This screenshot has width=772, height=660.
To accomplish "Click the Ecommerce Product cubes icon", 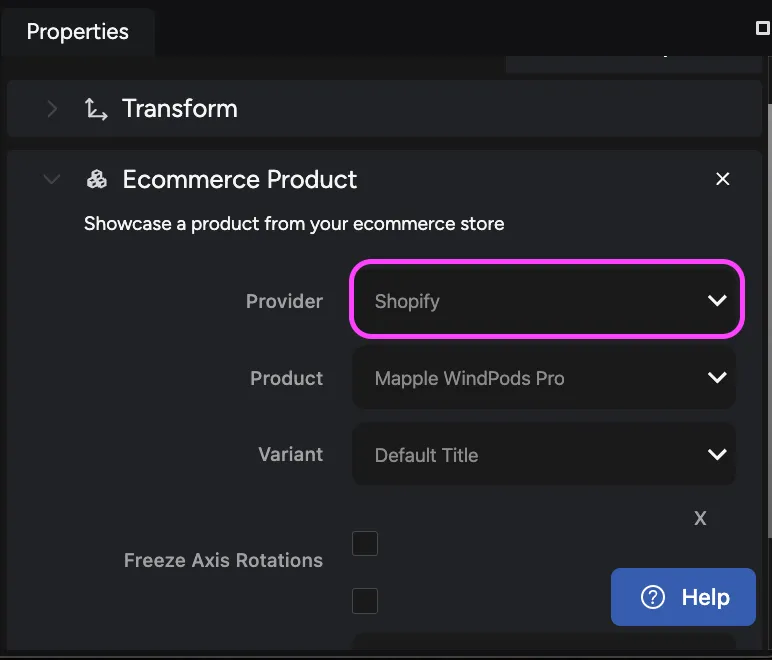I will [96, 180].
